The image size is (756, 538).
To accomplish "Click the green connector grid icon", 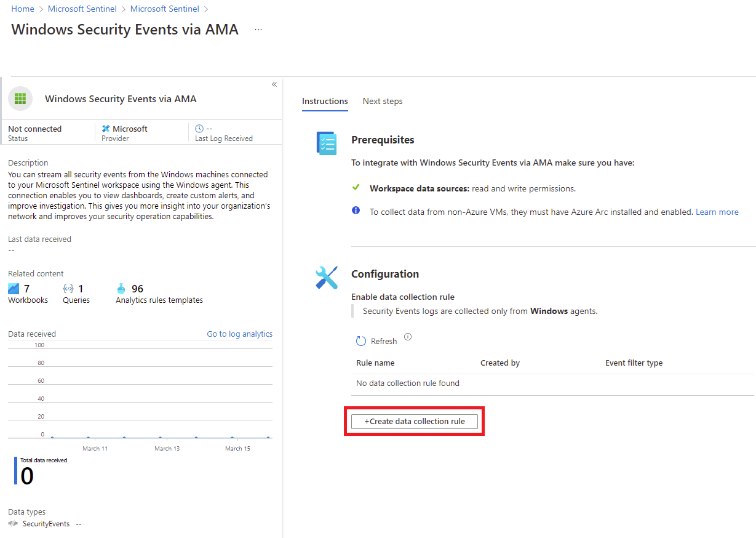I will click(20, 98).
